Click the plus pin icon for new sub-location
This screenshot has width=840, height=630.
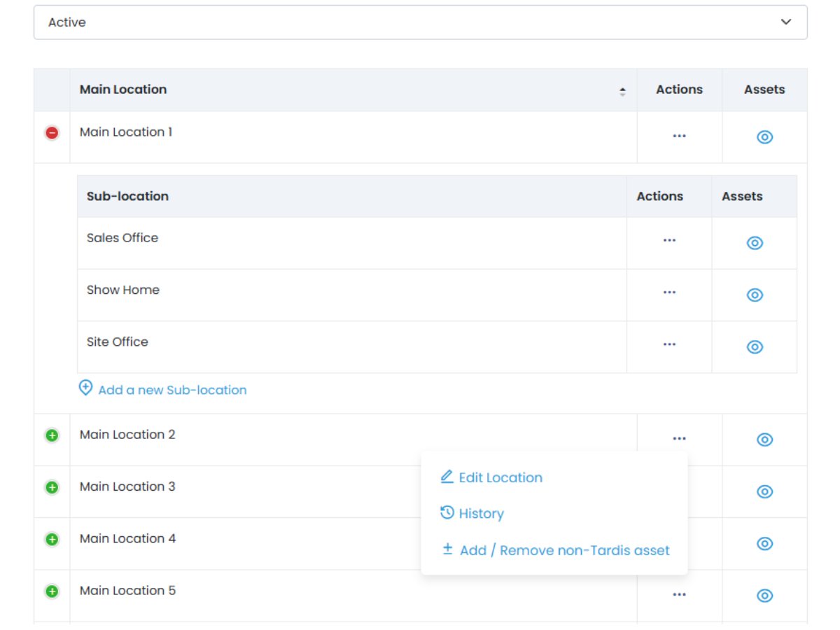pyautogui.click(x=85, y=388)
